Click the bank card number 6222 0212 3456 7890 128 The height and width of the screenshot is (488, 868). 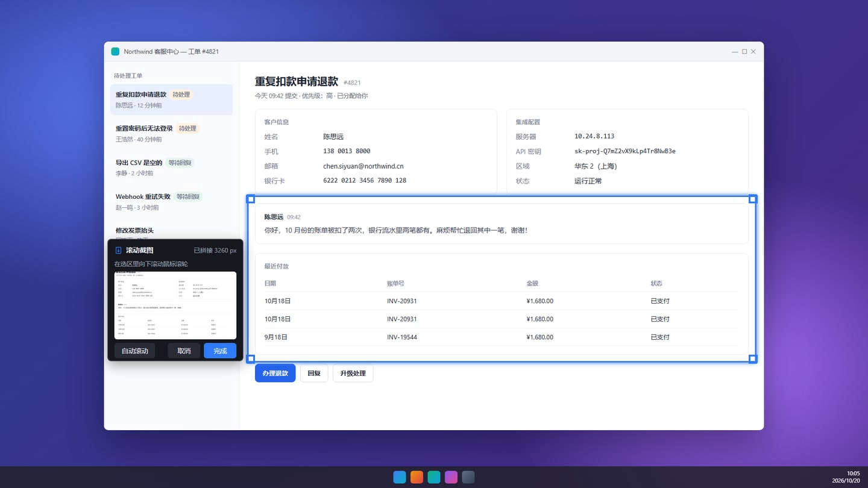tap(365, 181)
